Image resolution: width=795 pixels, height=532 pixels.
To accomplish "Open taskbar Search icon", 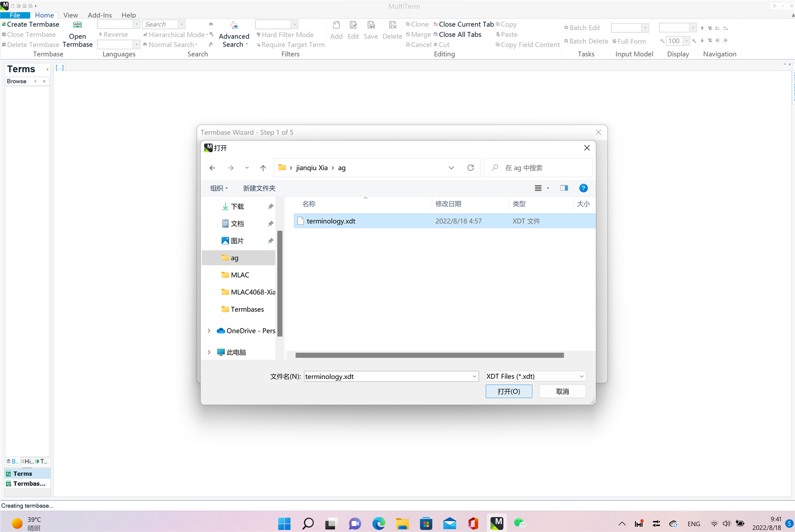I will [308, 524].
